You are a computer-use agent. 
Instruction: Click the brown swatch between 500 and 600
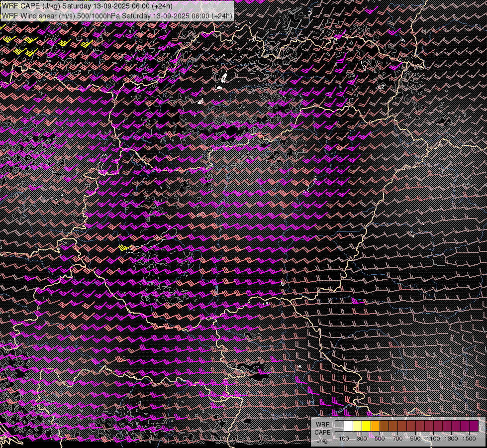tap(385, 426)
